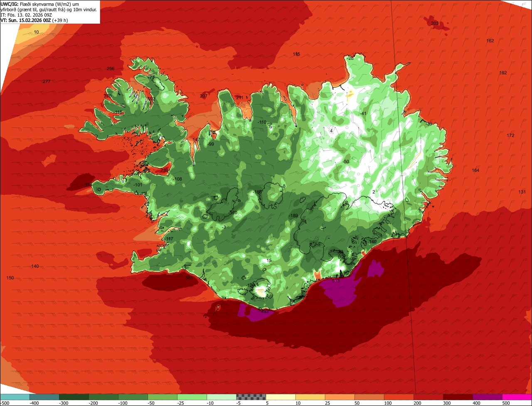This screenshot has width=532, height=406.
Task: Select the dark maroon legend swatch from 300 to 400
Action: pyautogui.click(x=458, y=397)
